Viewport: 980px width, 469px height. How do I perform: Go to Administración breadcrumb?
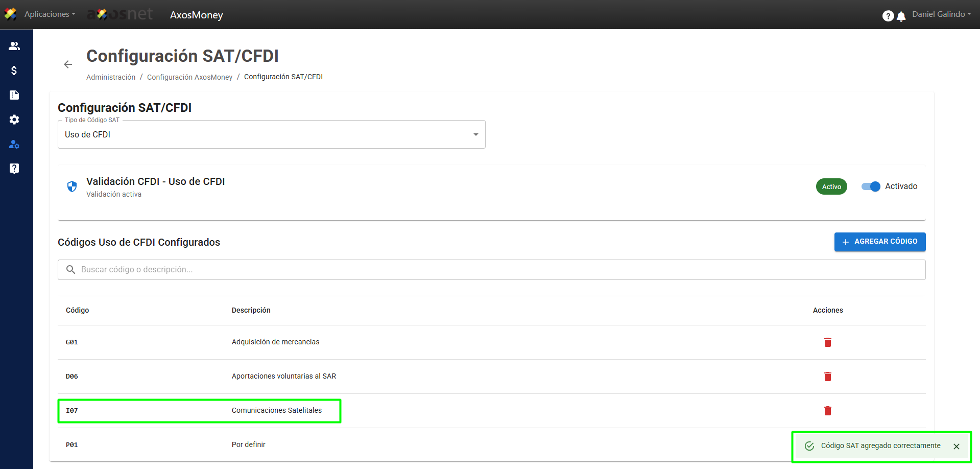click(111, 77)
